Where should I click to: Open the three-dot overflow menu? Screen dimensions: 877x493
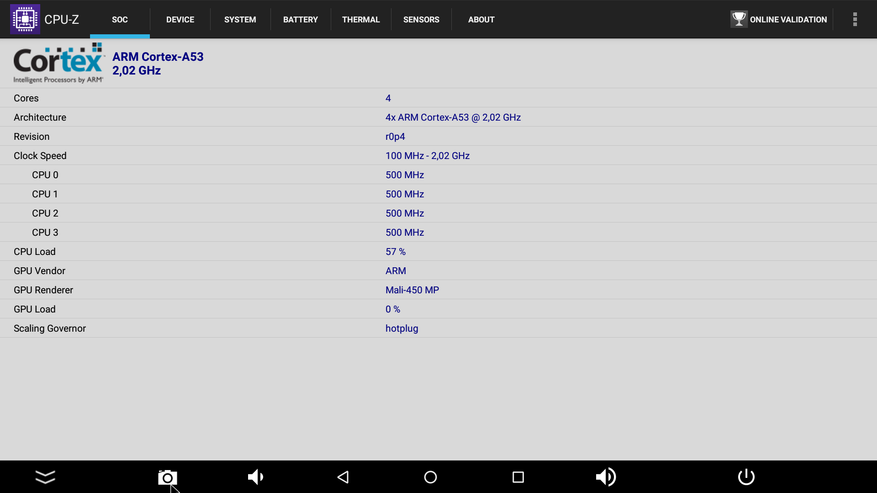pyautogui.click(x=855, y=19)
